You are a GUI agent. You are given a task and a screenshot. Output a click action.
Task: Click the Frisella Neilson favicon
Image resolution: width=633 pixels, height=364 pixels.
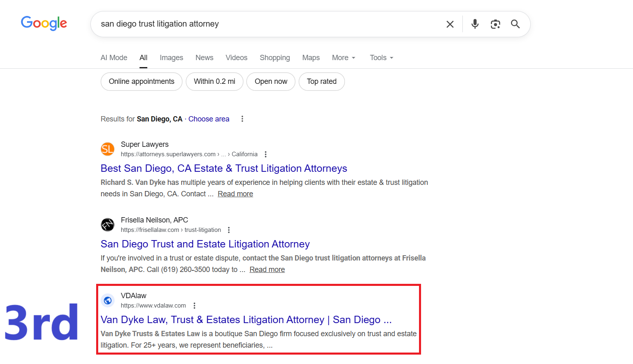[108, 225]
